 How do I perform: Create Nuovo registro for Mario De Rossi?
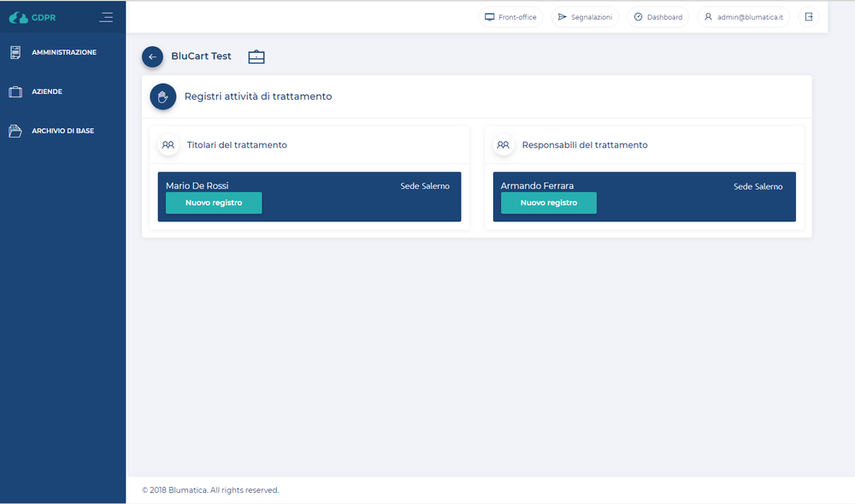click(x=214, y=202)
